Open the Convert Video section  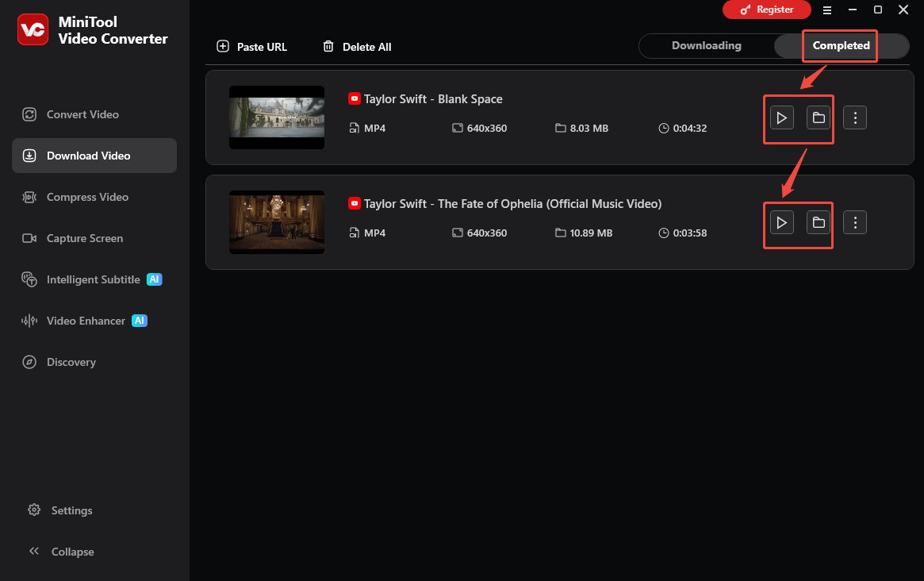coord(94,114)
